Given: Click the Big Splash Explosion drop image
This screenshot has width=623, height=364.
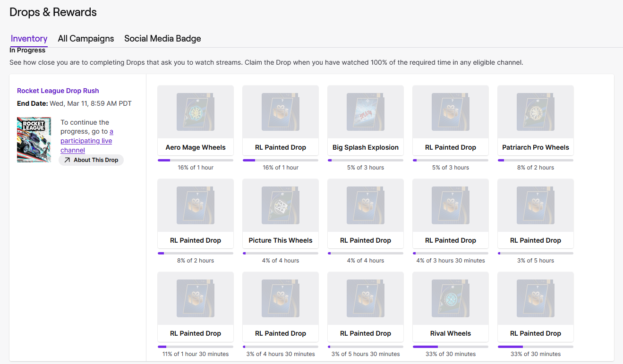Looking at the screenshot, I should (x=366, y=112).
